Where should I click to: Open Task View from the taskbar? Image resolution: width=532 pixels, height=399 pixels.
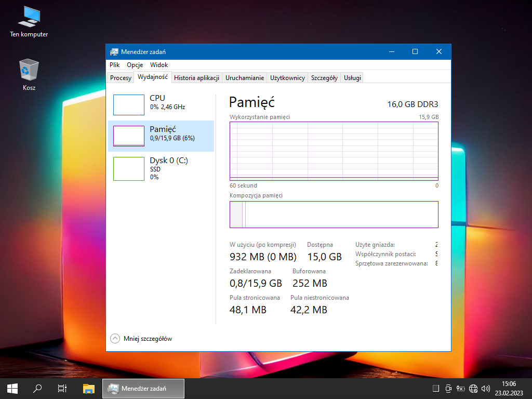click(x=62, y=388)
